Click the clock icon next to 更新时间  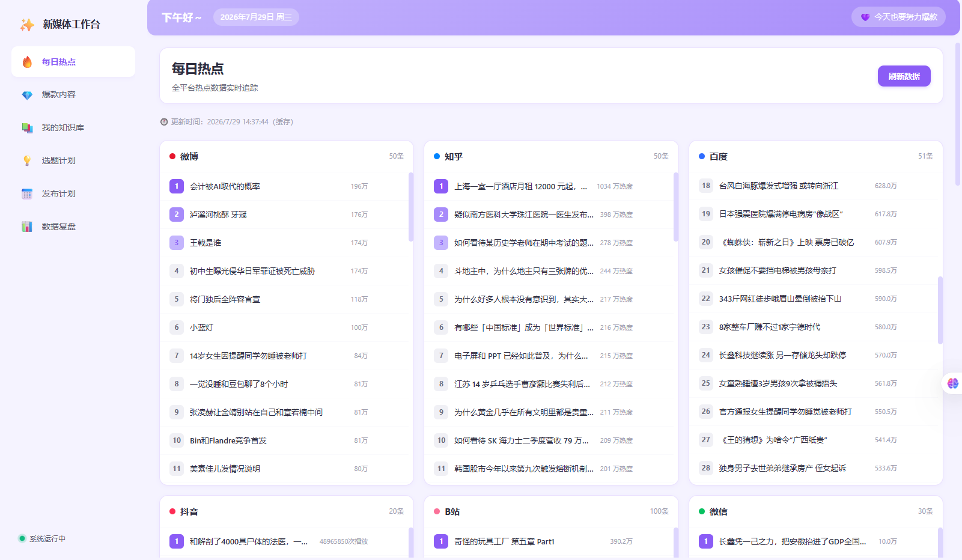[164, 122]
